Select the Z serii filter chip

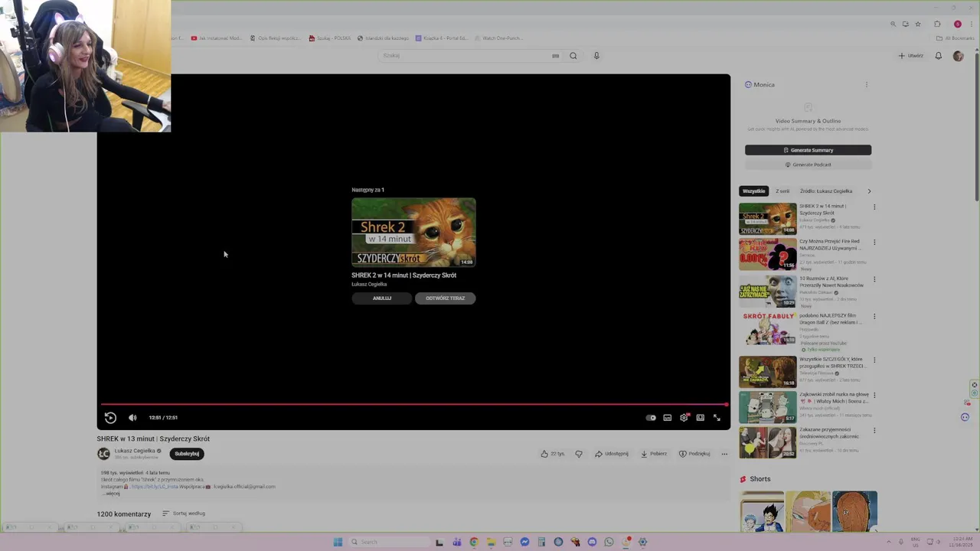(782, 191)
